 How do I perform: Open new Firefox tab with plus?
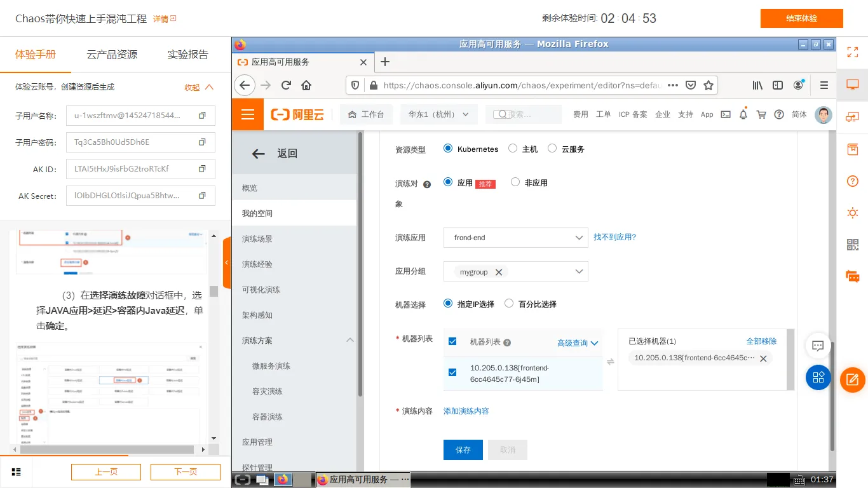[x=384, y=62]
